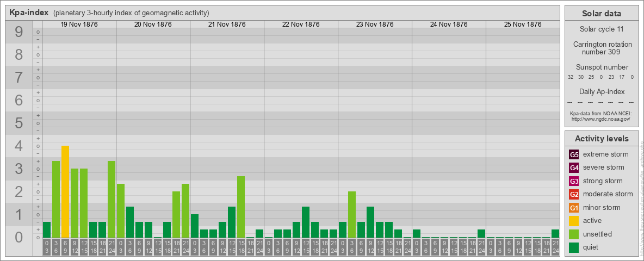Click the 12-15 time slot label under 22 Nov
The width and height of the screenshot is (644, 261).
306,248
